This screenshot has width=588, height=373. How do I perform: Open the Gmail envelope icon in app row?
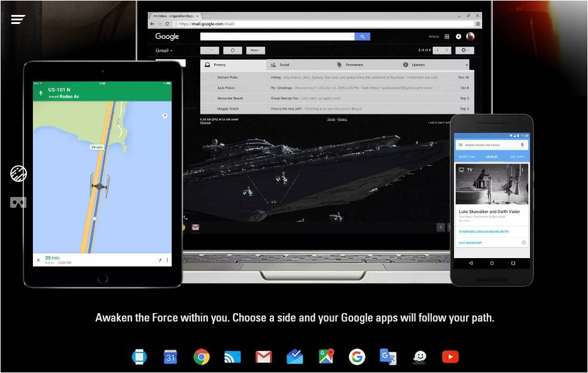(264, 357)
